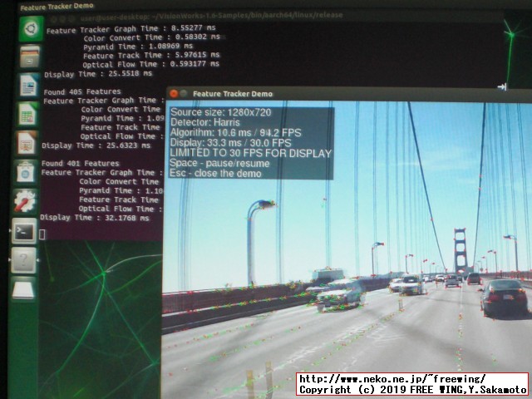
Task: Select the question mark launcher icon
Action: click(23, 260)
